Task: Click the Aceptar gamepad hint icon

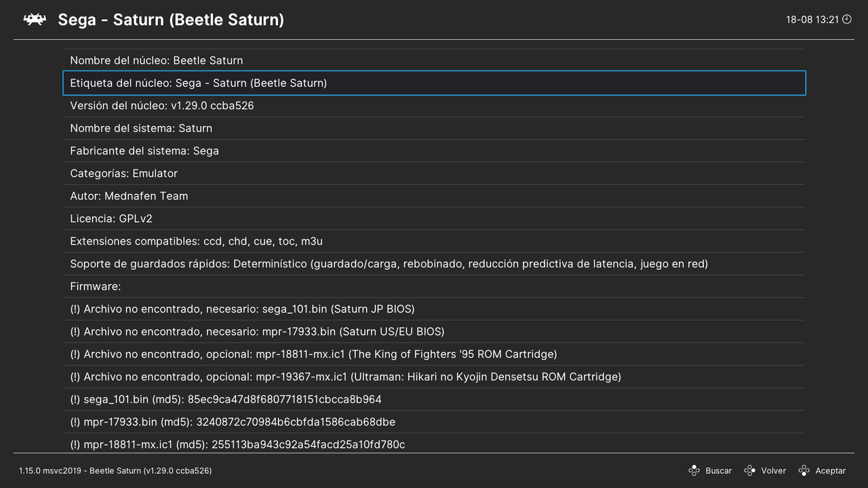Action: click(804, 470)
